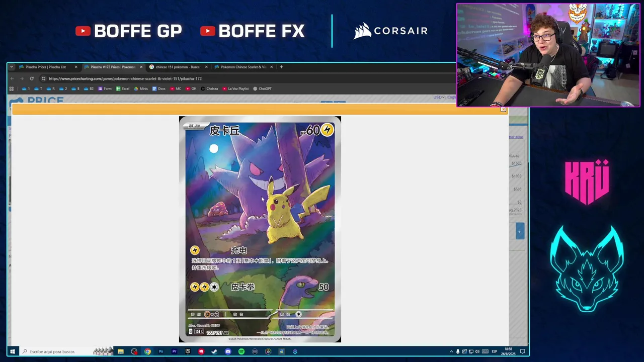Open the cloud bookmark labeled 'R'
This screenshot has height=362, width=644.
[50, 88]
